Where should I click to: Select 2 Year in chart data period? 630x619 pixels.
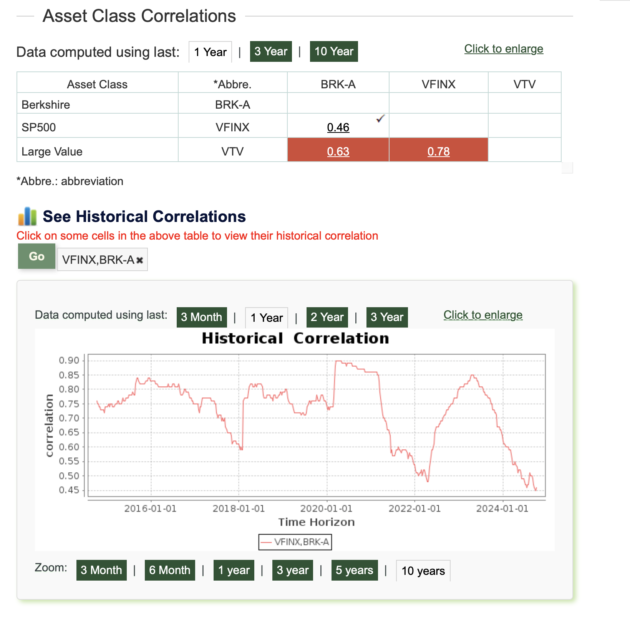pyautogui.click(x=327, y=317)
